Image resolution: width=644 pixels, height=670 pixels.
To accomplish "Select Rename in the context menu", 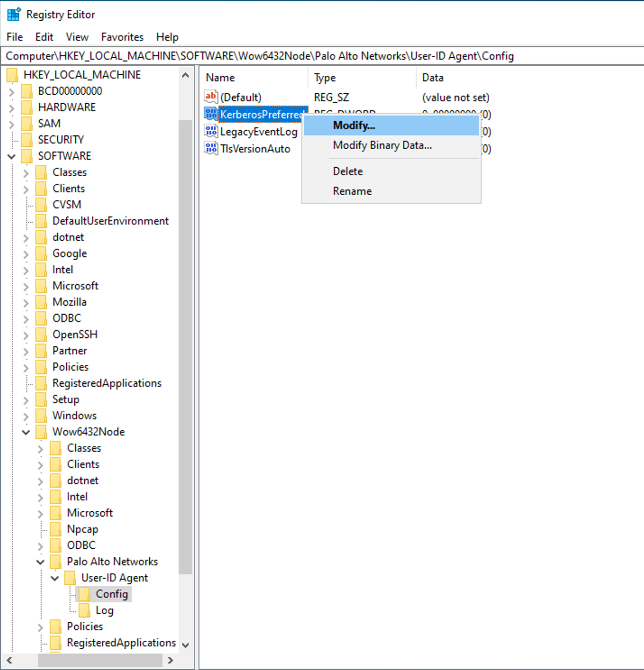I will point(352,191).
